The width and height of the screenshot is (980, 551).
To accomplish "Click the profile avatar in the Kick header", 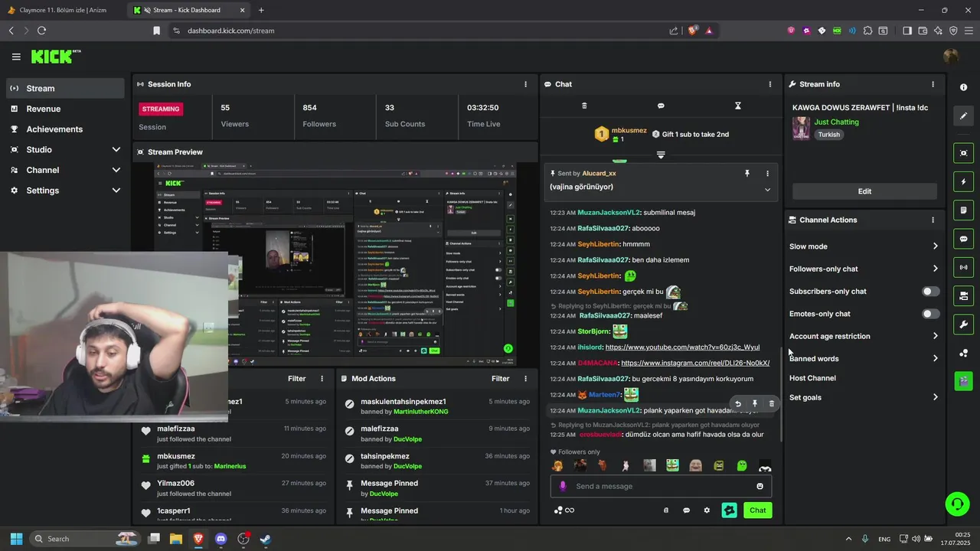I will click(951, 57).
